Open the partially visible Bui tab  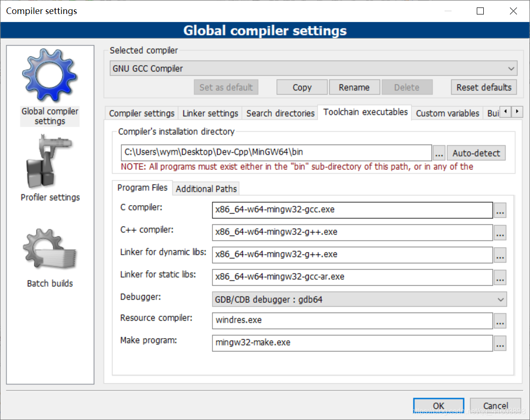(493, 113)
